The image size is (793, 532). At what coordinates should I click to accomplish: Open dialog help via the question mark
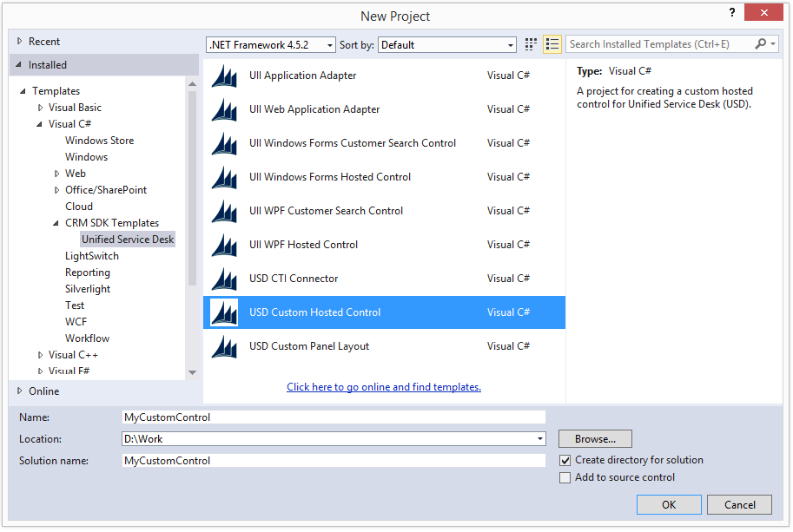click(x=731, y=12)
